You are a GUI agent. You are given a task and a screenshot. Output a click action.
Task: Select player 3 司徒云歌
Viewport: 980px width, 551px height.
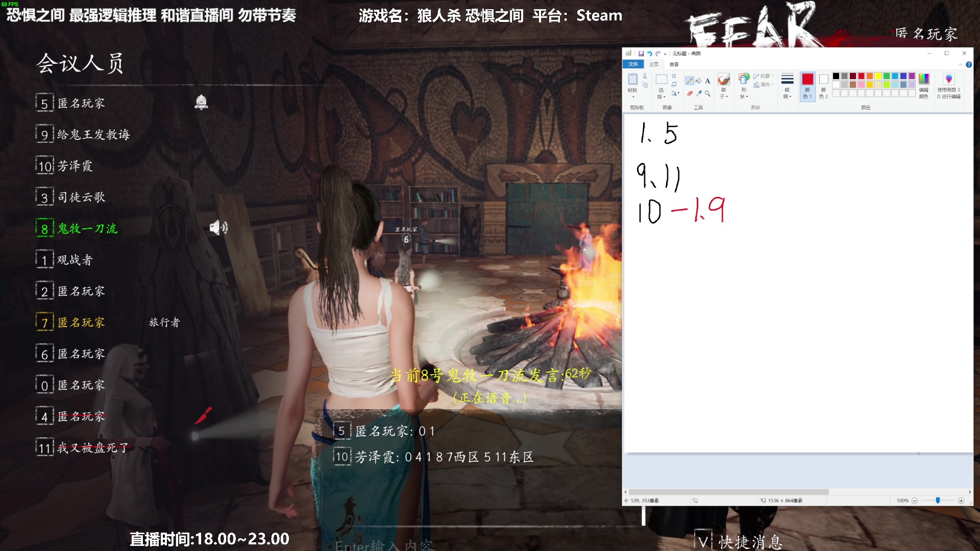[x=71, y=197]
